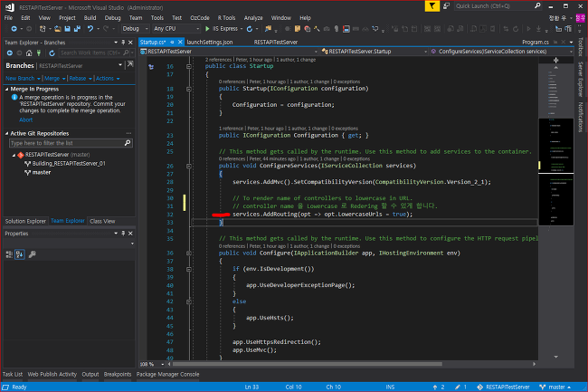This screenshot has height=392, width=588.
Task: Open the Analyze menu
Action: point(253,17)
